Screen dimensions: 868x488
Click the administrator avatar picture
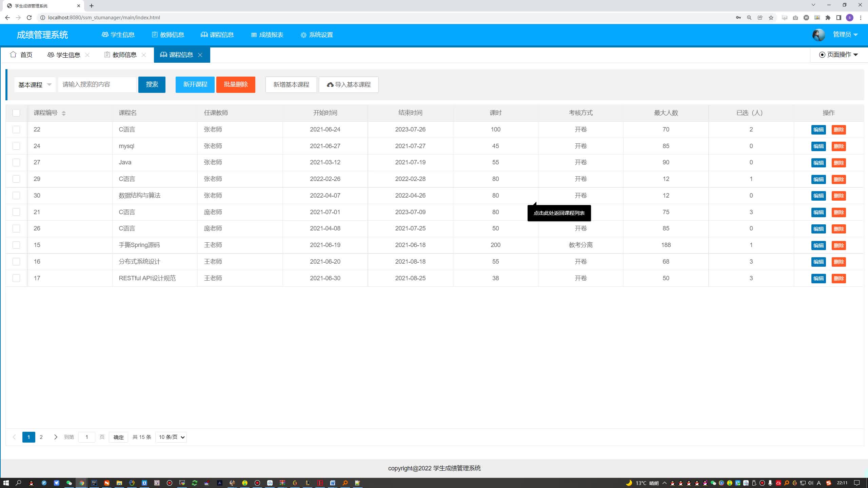(x=818, y=35)
